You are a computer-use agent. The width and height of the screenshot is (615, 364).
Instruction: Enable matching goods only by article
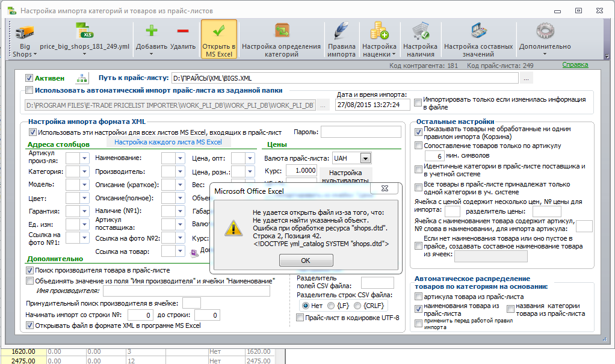pyautogui.click(x=418, y=146)
